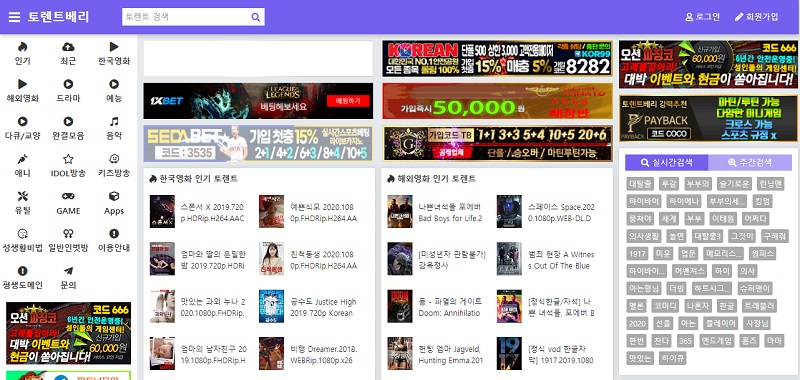Click the 이태원 search keyword tag

tap(723, 219)
